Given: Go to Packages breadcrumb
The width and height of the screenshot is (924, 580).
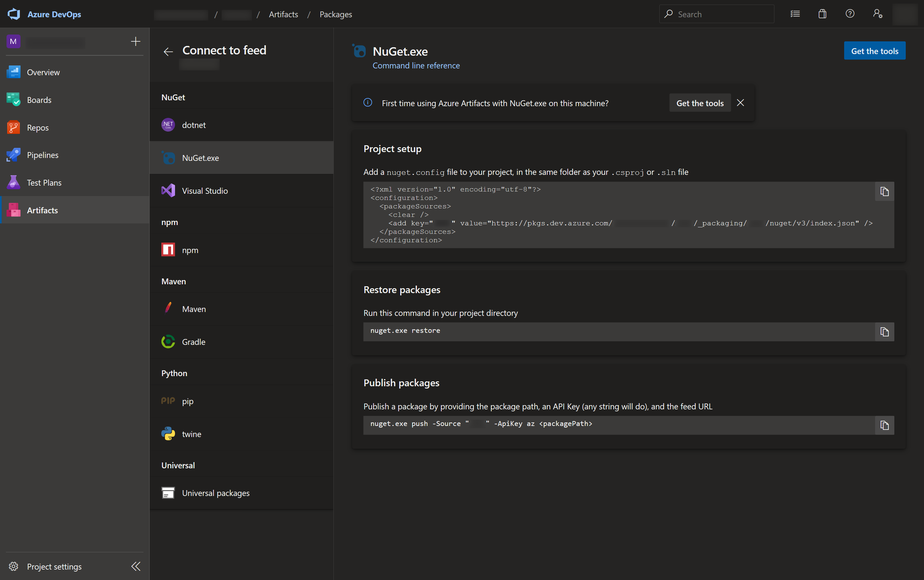Looking at the screenshot, I should click(x=336, y=14).
